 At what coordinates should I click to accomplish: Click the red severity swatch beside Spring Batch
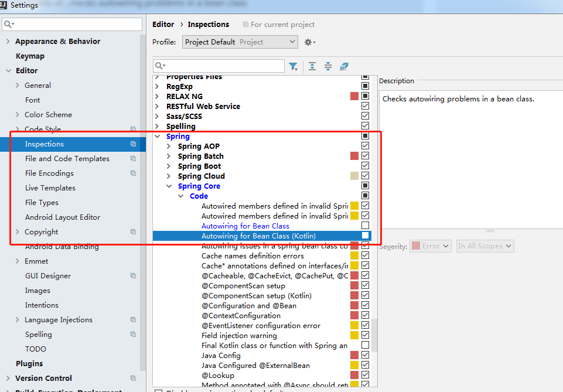354,156
